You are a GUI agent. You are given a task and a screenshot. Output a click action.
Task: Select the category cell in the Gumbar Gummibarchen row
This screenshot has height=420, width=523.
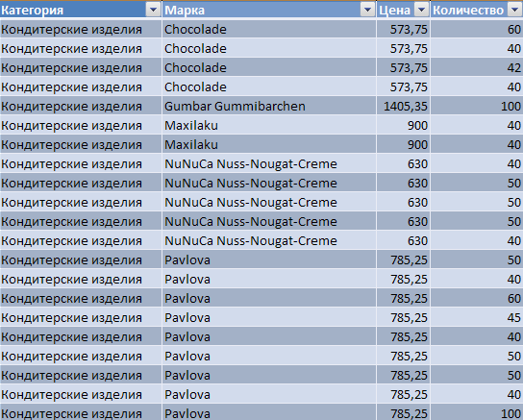81,106
